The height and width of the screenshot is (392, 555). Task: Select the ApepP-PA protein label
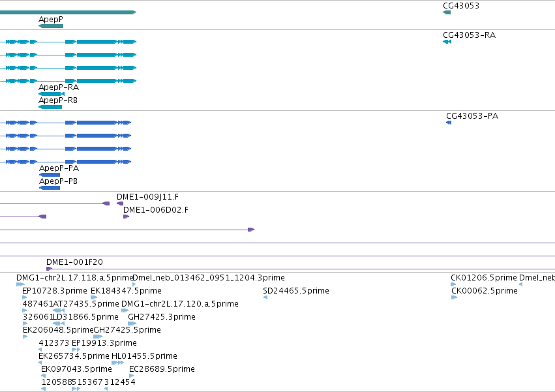59,168
